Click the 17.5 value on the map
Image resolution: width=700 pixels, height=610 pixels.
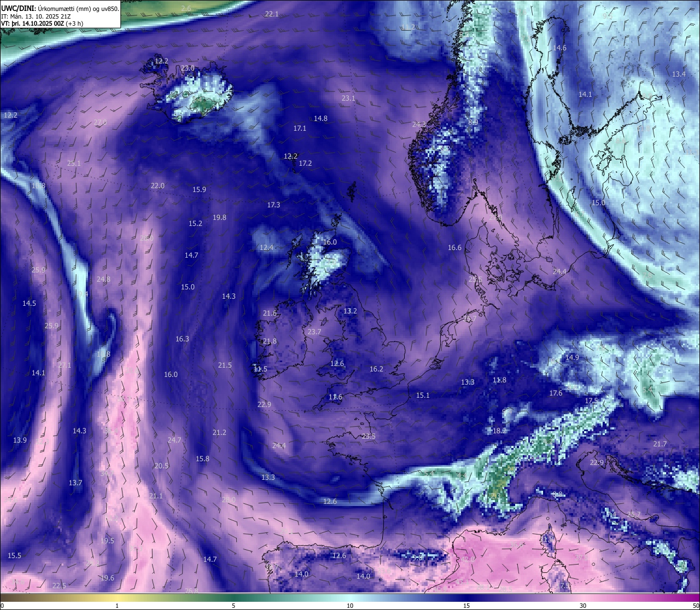591,400
